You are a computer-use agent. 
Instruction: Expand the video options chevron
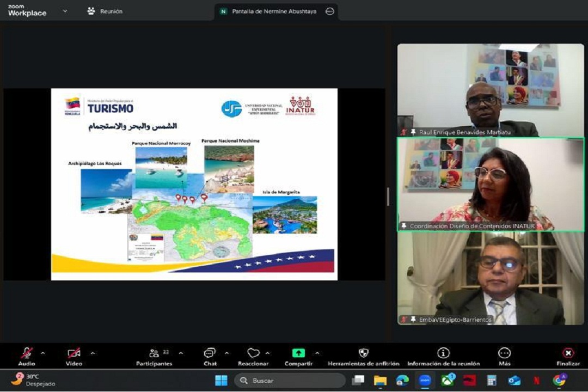tap(92, 353)
